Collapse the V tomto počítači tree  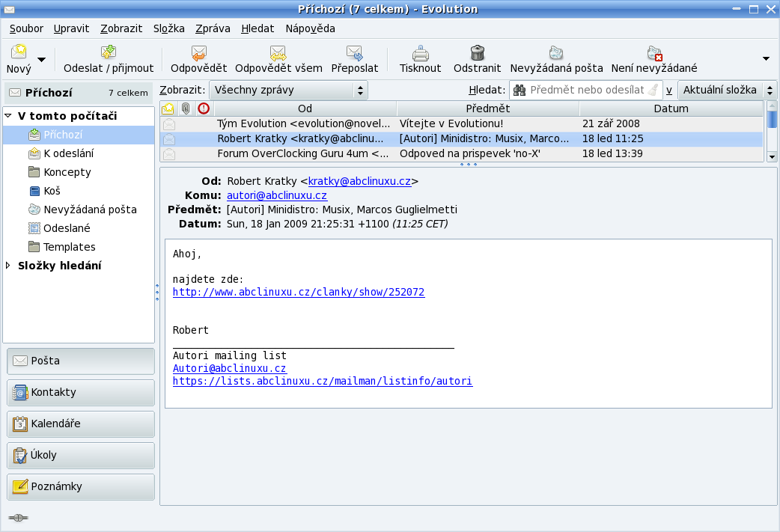point(8,116)
